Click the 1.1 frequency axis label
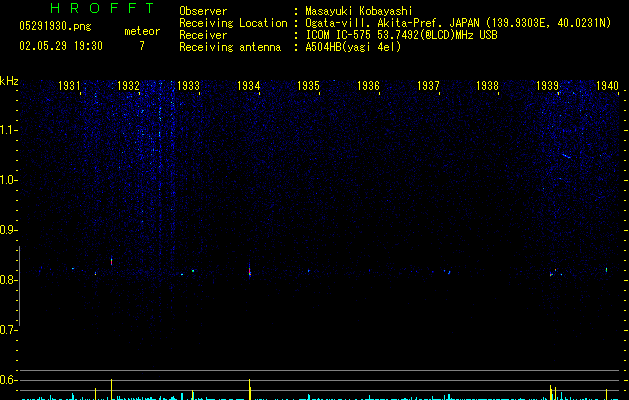 pyautogui.click(x=9, y=130)
